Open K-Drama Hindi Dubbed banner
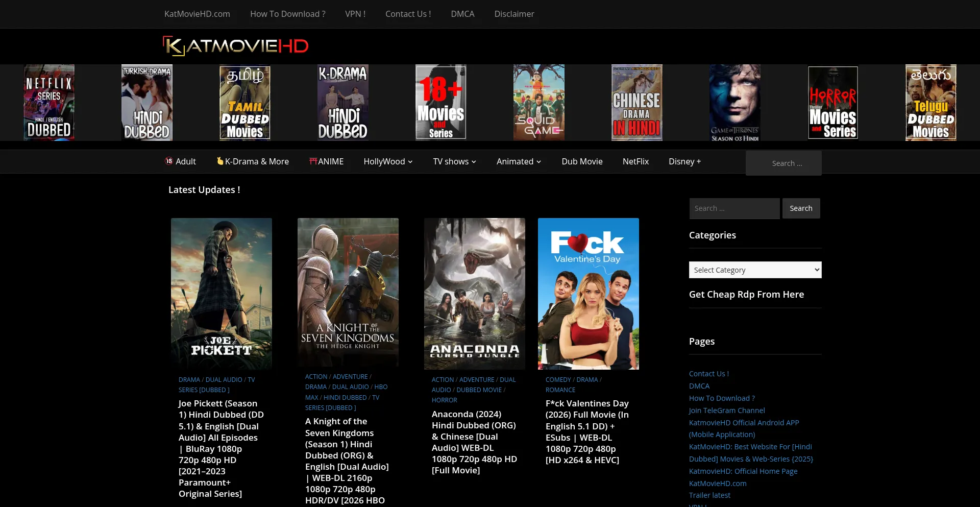 click(343, 102)
